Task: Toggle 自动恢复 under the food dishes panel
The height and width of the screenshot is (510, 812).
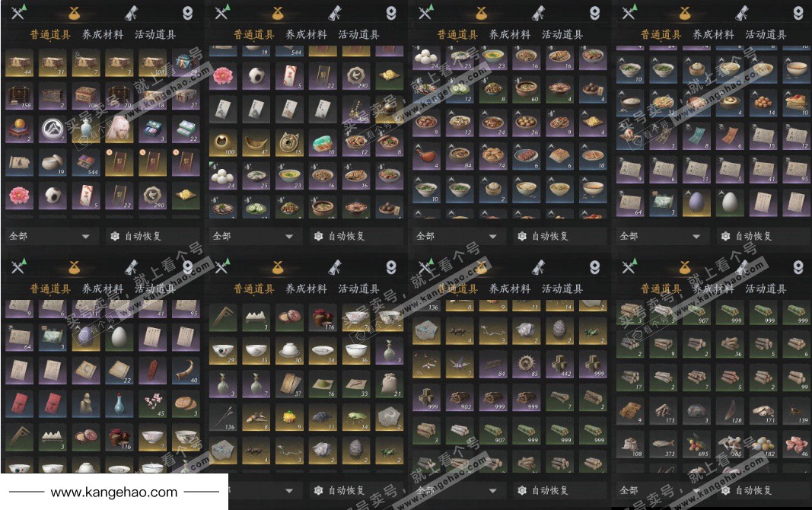Action: click(x=544, y=236)
